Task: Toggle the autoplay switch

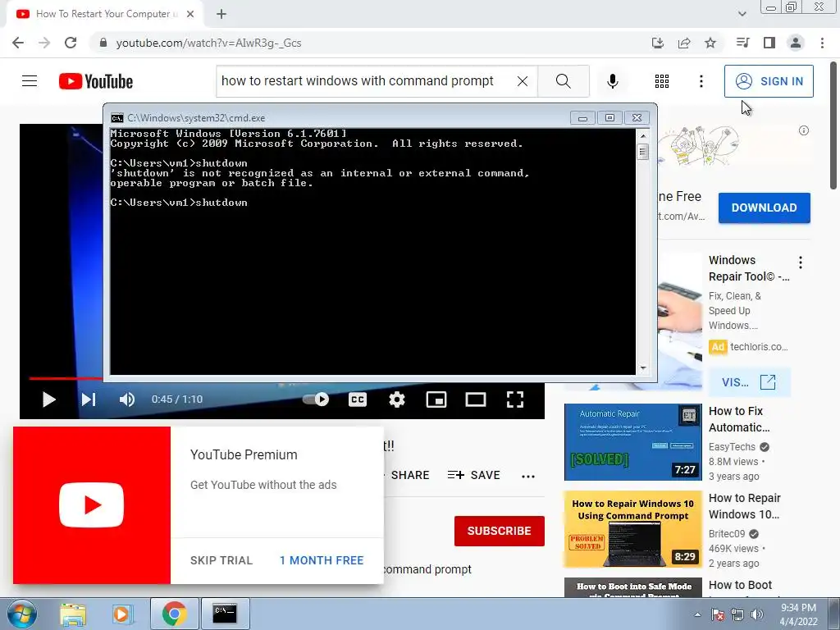Action: coord(316,399)
